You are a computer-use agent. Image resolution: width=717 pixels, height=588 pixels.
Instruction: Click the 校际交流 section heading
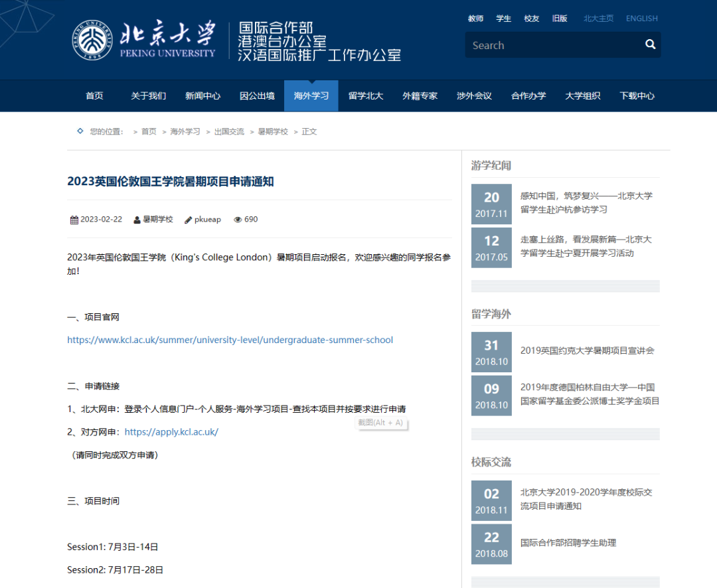(x=491, y=463)
